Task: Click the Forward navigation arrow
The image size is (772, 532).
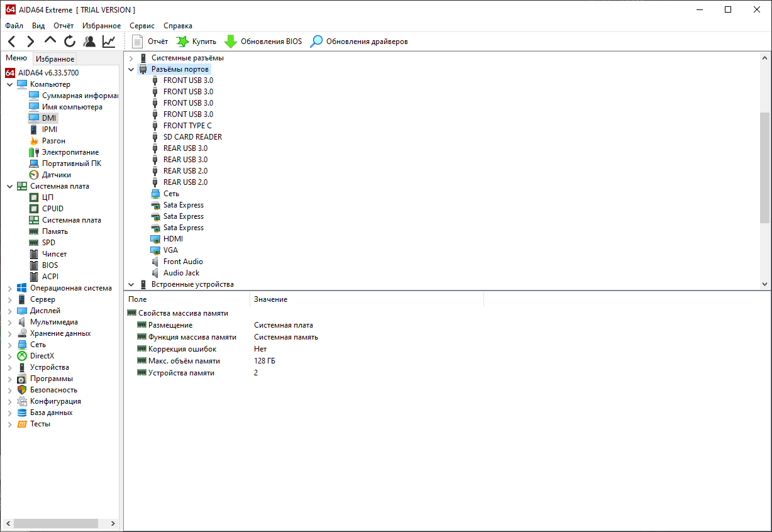Action: [31, 42]
